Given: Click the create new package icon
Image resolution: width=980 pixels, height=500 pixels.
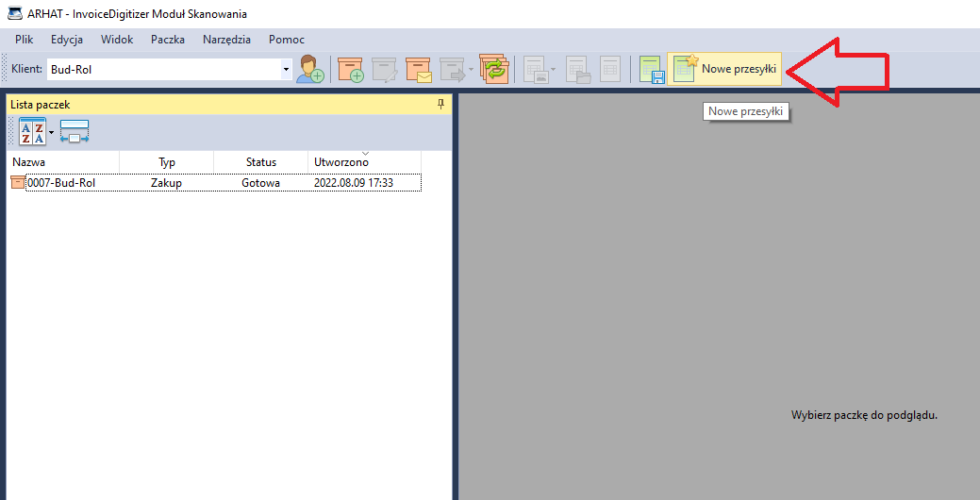Looking at the screenshot, I should (351, 69).
